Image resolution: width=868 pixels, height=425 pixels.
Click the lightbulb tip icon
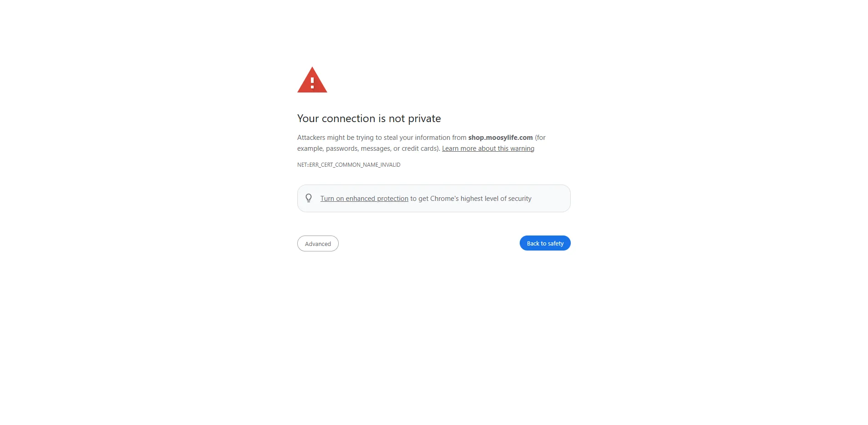(309, 198)
